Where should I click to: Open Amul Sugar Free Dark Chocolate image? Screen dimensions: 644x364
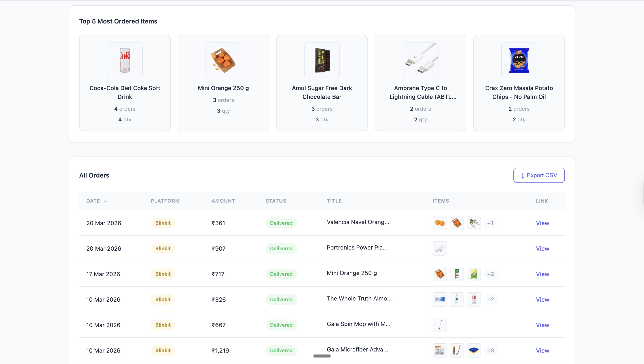(x=322, y=60)
